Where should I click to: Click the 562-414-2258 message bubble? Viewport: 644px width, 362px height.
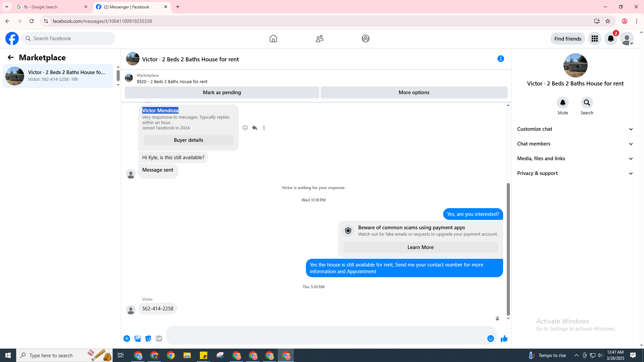(x=158, y=309)
